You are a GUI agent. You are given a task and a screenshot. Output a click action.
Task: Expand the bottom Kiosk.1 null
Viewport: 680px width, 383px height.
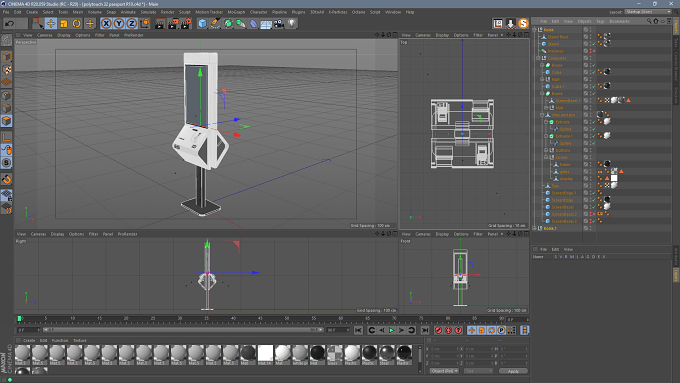pos(535,228)
